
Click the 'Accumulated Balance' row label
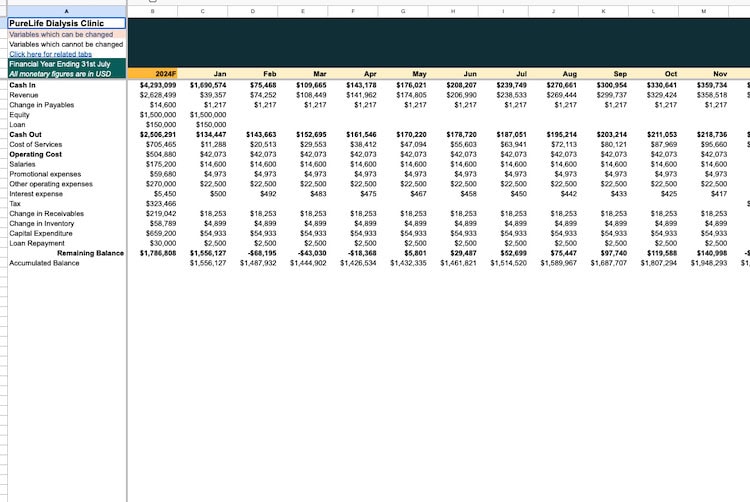(x=44, y=263)
